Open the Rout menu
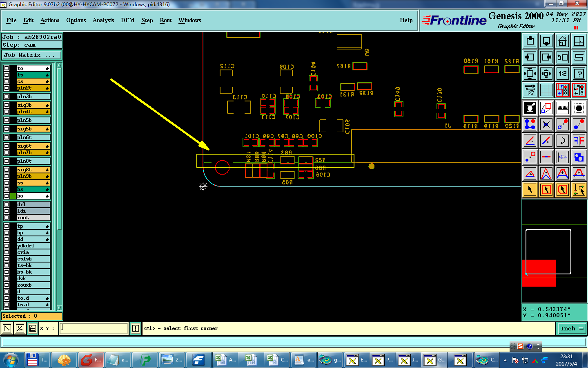This screenshot has width=588, height=368. coord(166,20)
